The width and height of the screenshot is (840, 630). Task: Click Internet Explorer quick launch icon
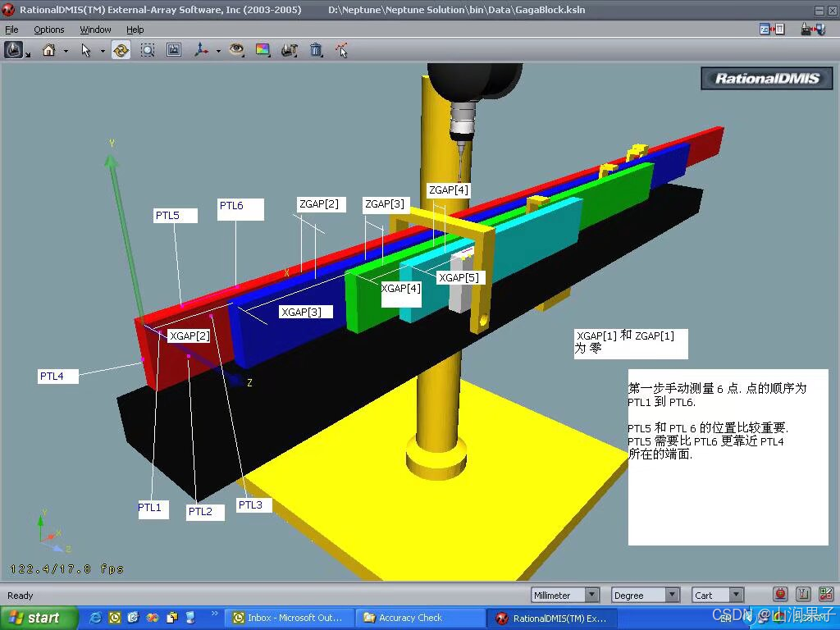(95, 618)
